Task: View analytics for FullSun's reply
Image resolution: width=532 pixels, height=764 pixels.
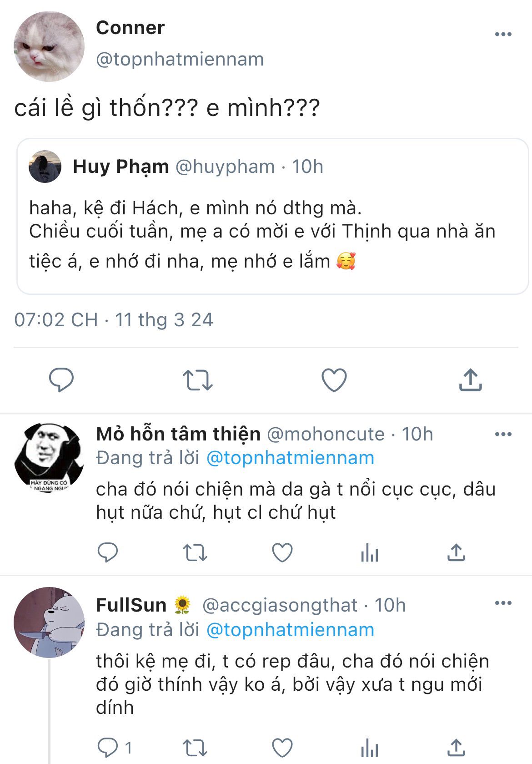Action: [369, 748]
